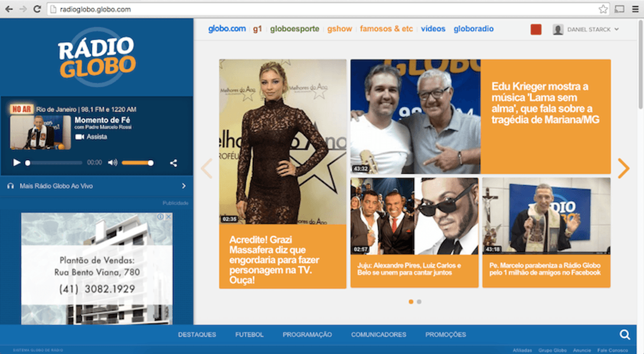The image size is (644, 354).
Task: Open the vídeos link
Action: click(433, 29)
